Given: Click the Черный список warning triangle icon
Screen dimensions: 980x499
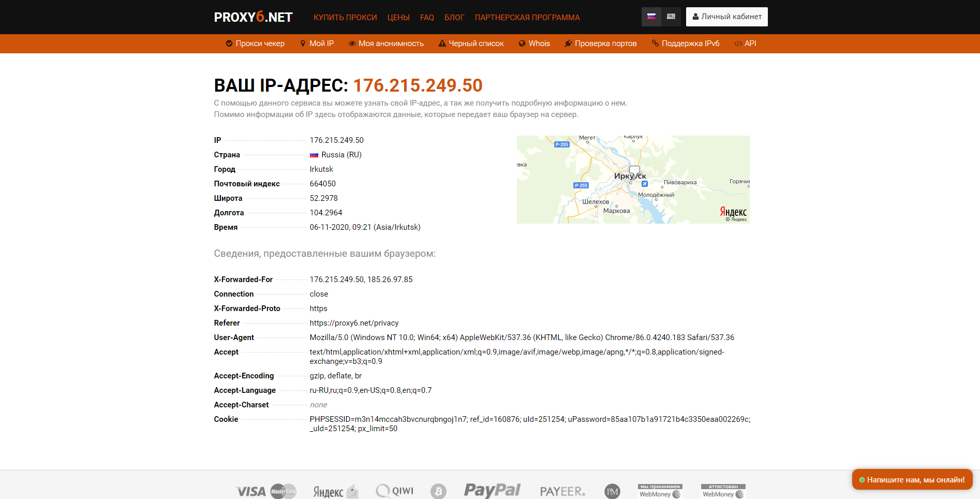Looking at the screenshot, I should 442,43.
